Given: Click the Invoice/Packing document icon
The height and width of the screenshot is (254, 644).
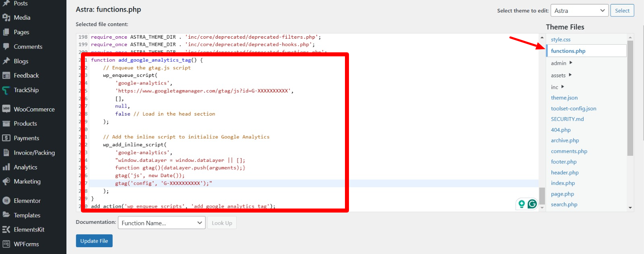Looking at the screenshot, I should point(6,153).
